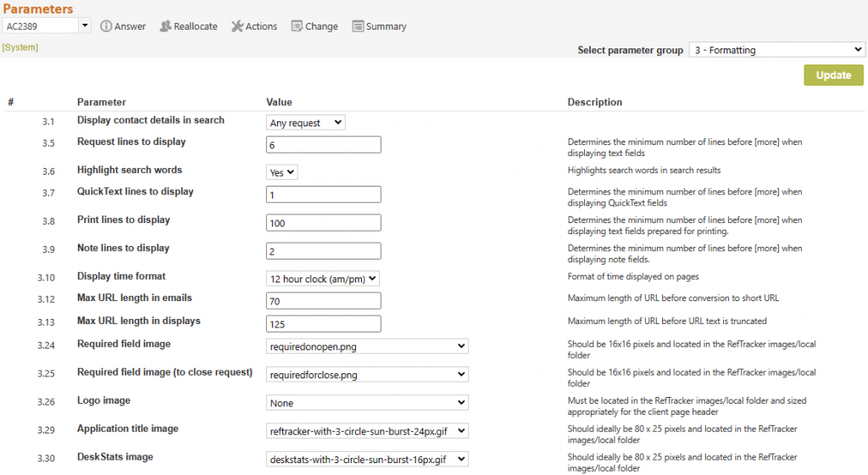This screenshot has width=868, height=475.
Task: Click the [System] link
Action: click(x=20, y=47)
